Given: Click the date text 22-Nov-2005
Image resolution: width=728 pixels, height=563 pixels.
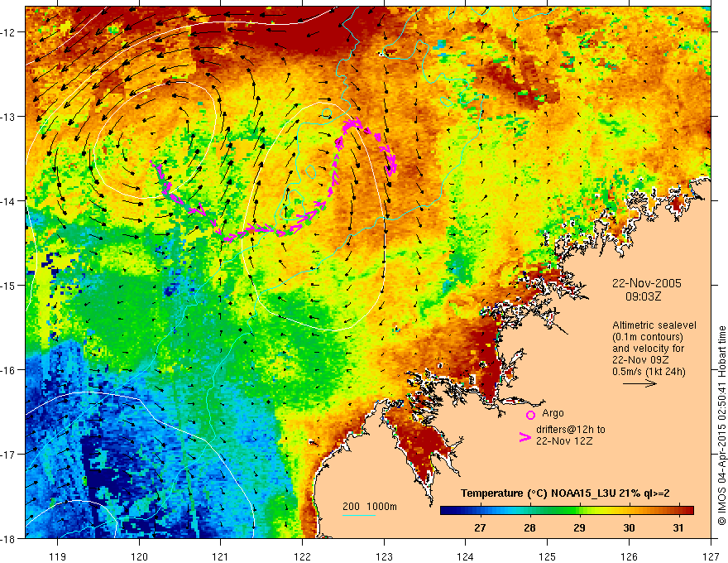Looking at the screenshot, I should click(647, 283).
